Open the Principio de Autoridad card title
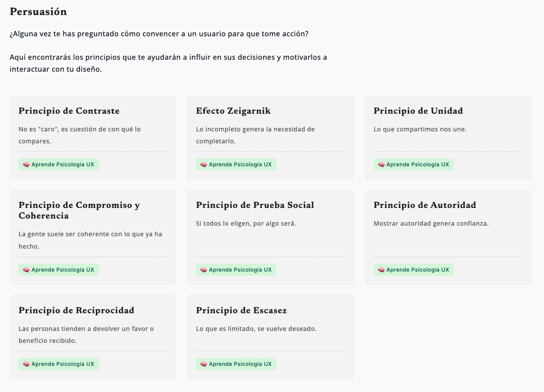544x392 pixels. (x=425, y=205)
